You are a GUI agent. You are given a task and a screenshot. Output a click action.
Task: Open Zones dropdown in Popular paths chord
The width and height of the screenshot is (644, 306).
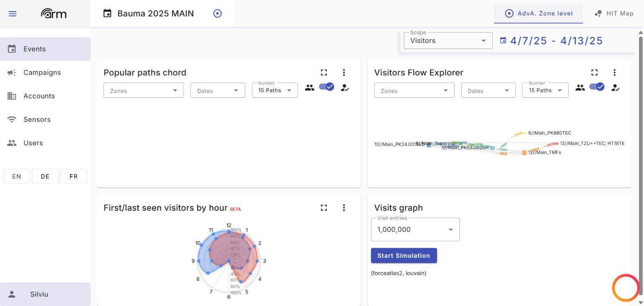coord(143,91)
